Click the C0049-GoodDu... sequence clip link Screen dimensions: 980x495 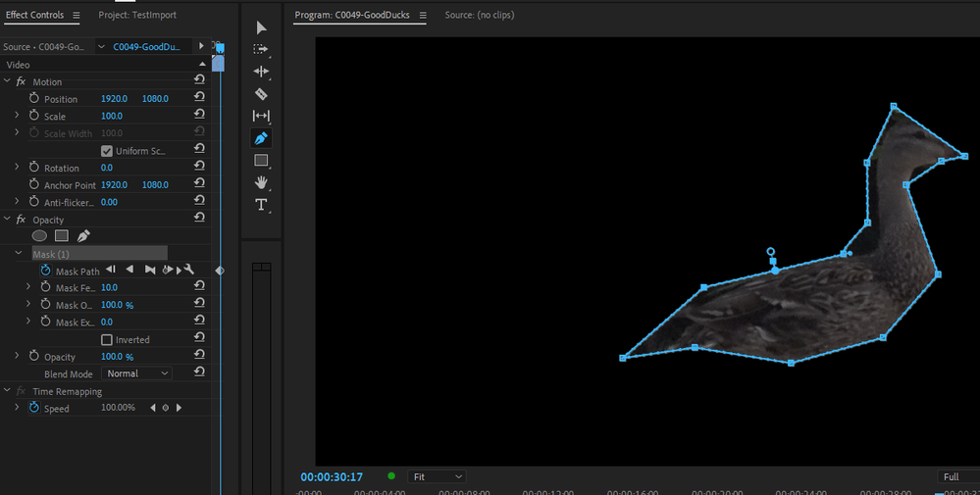click(146, 46)
